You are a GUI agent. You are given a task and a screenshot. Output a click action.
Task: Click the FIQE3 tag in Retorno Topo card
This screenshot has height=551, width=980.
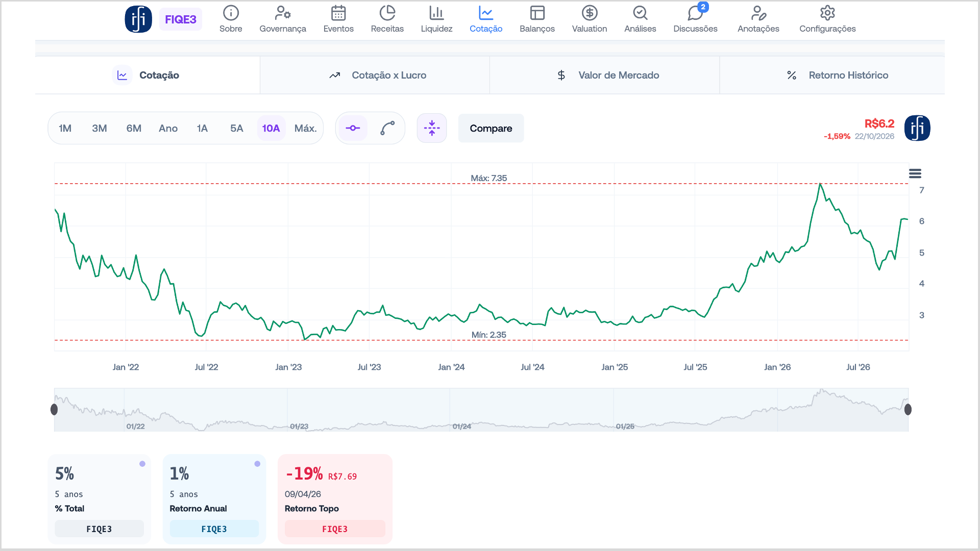[335, 529]
